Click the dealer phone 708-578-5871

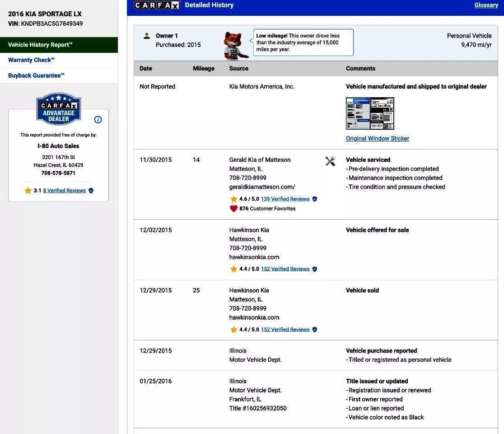[x=58, y=173]
